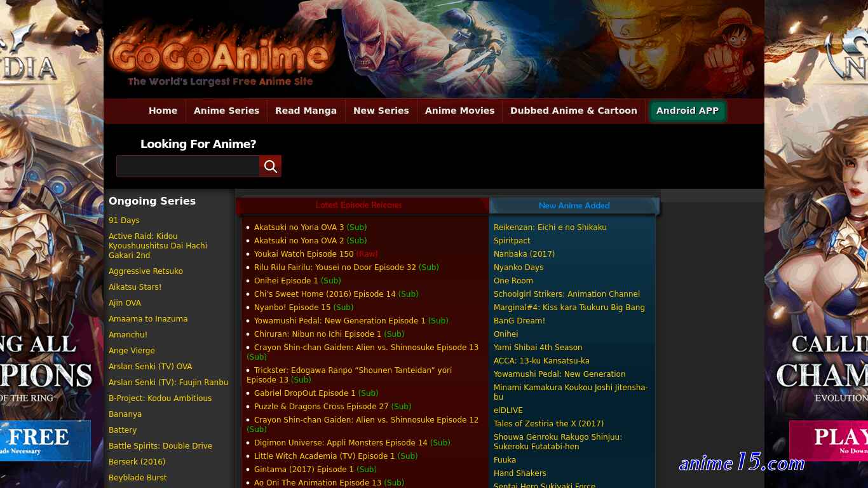Open Reikenzan: Eichi e no Shikaku
The width and height of the screenshot is (868, 488).
click(550, 227)
